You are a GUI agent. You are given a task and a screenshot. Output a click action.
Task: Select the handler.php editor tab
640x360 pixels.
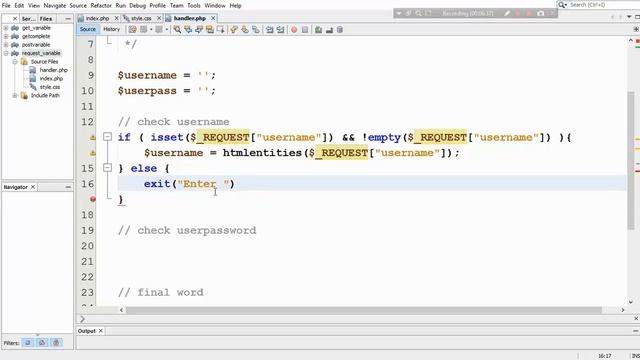pyautogui.click(x=190, y=18)
